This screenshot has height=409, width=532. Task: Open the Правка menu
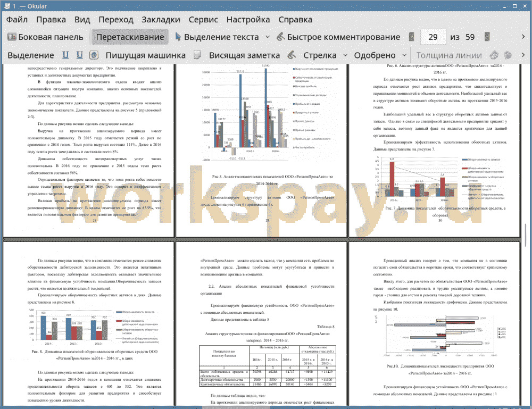click(51, 20)
